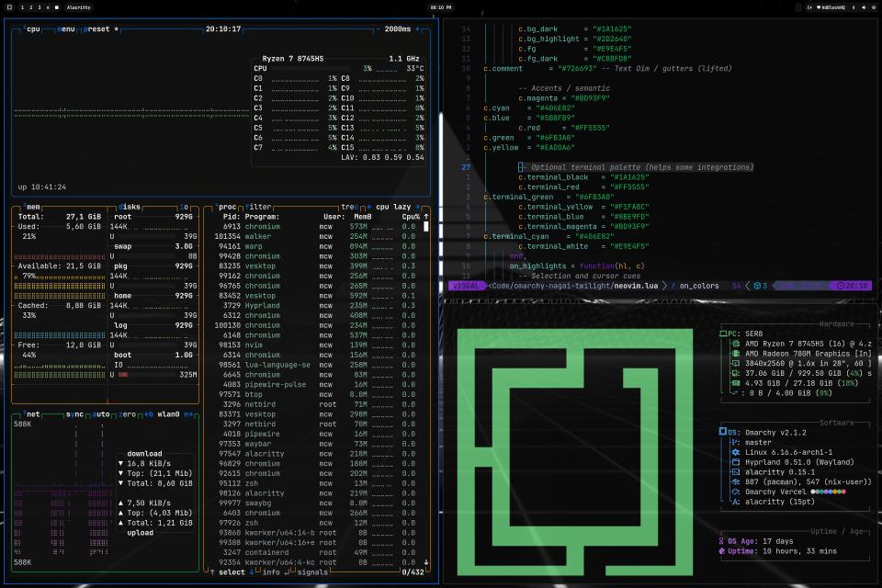
Task: Click the process list scroll-up arrow
Action: (425, 217)
